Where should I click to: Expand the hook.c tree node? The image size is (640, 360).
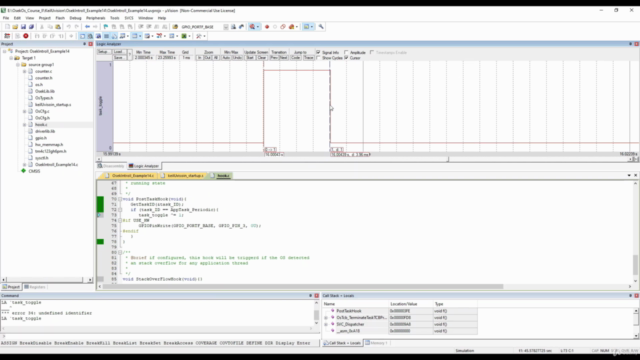click(x=24, y=124)
